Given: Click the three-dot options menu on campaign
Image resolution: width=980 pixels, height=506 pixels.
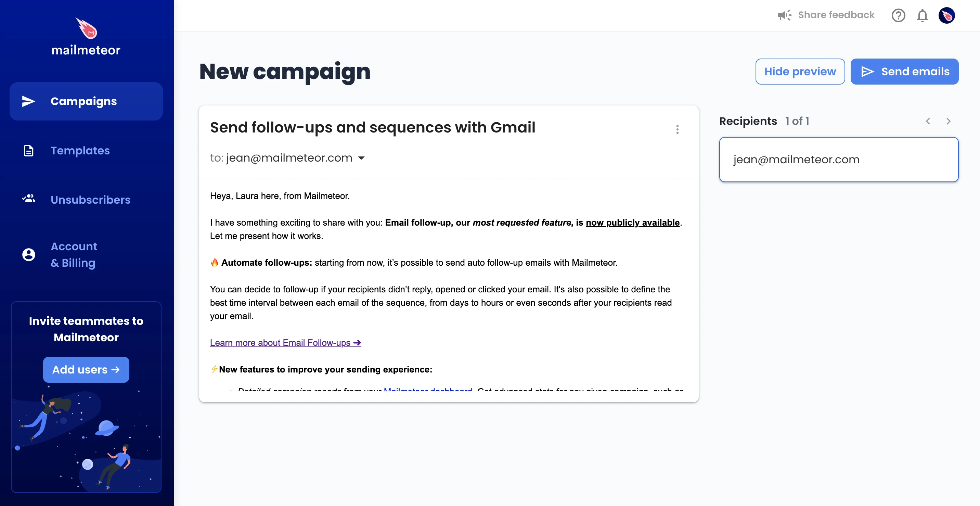Looking at the screenshot, I should point(678,130).
